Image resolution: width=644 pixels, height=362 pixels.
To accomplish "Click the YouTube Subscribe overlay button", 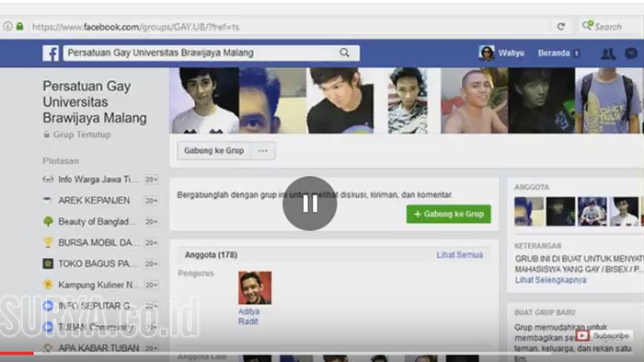I will click(603, 335).
